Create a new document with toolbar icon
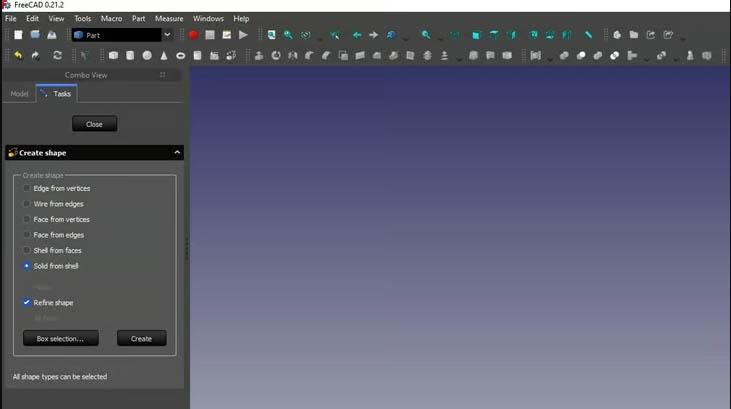This screenshot has width=731, height=409. tap(18, 35)
